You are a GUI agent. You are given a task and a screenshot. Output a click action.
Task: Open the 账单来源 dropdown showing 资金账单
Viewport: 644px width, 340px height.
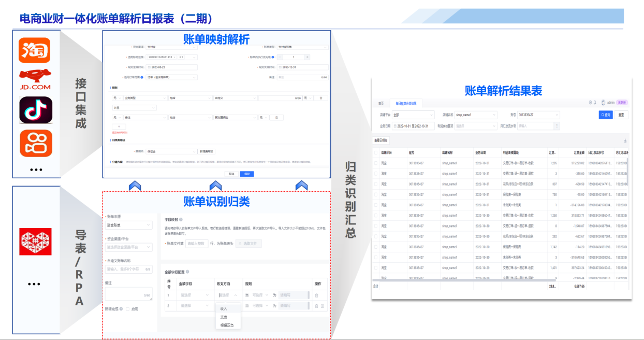(128, 225)
